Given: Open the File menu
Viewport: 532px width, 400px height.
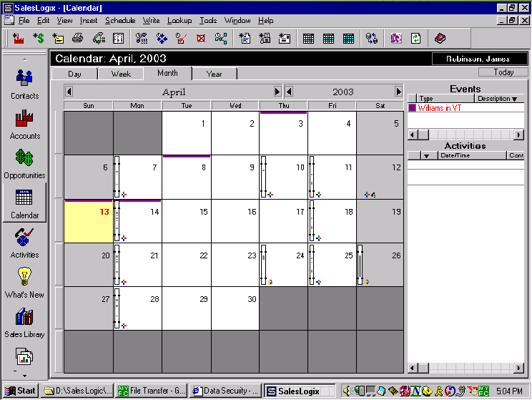Looking at the screenshot, I should [24, 21].
